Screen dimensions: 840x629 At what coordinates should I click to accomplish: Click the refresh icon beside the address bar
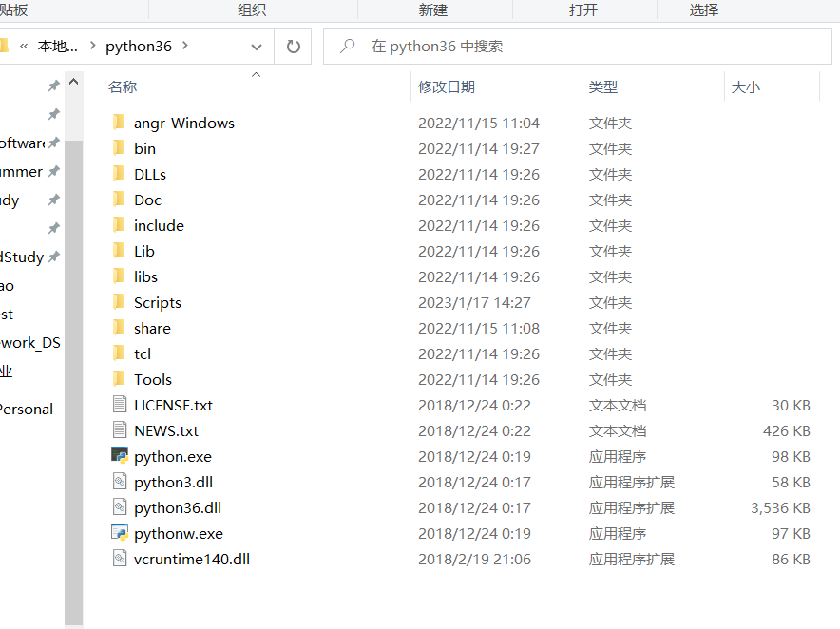coord(293,46)
